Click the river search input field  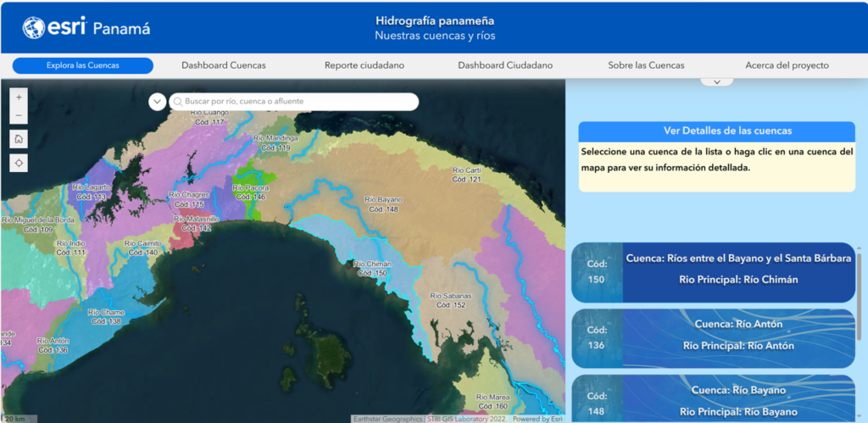(x=297, y=102)
